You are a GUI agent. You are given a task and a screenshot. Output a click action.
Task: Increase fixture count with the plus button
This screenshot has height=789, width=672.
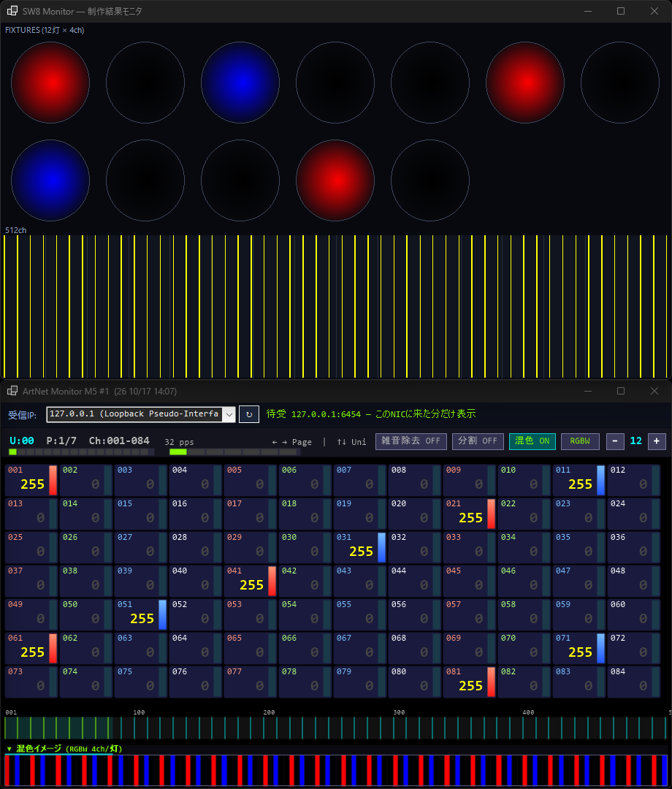(x=657, y=441)
